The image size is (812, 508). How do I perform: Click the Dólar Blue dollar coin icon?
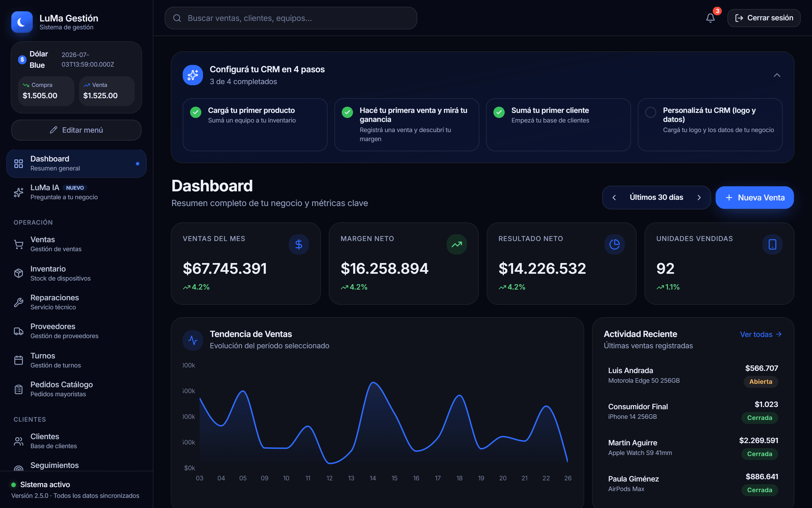pos(22,60)
